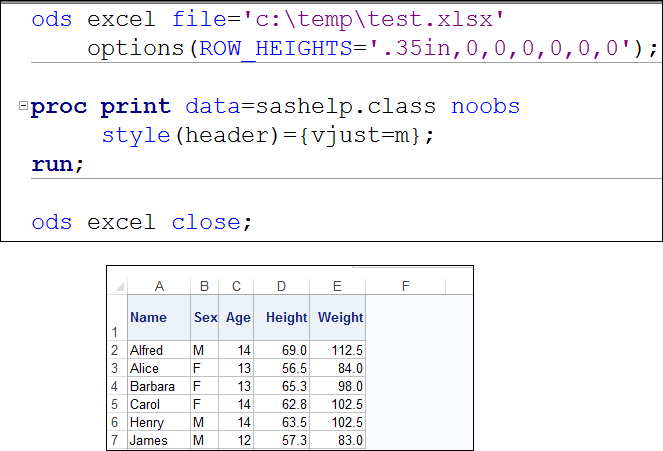Select column B header
Image resolution: width=663 pixels, height=451 pixels.
pos(204,286)
